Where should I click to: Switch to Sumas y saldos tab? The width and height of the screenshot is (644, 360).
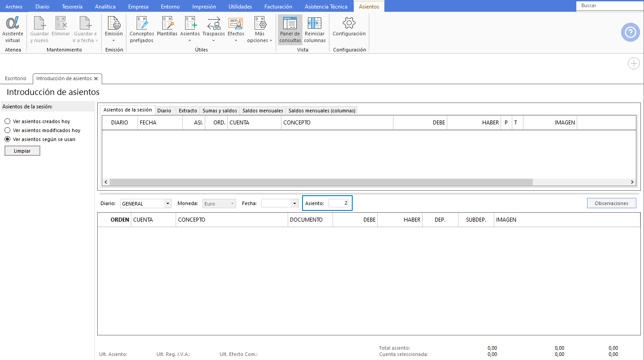pos(220,111)
